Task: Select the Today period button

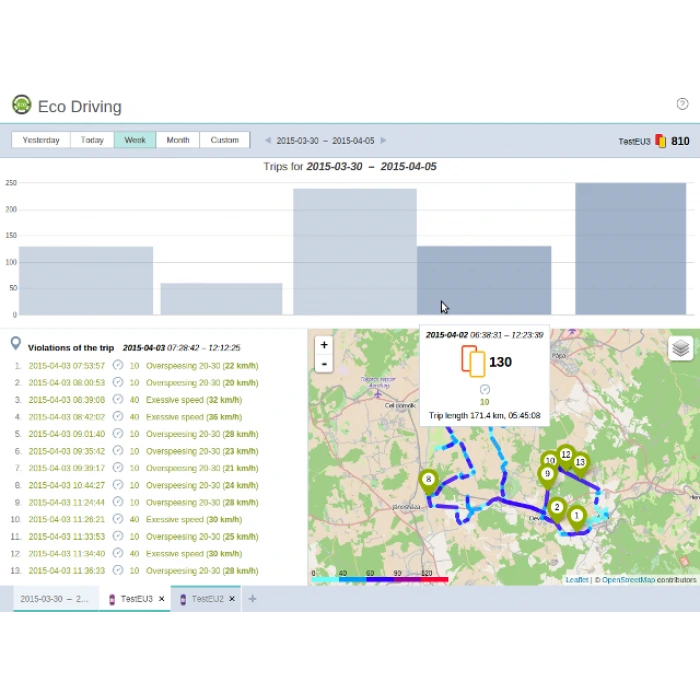Action: (92, 141)
